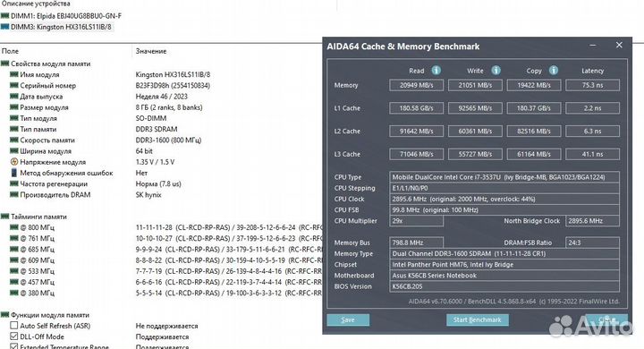Close the AIDA64 Cache & Memory Benchmark window
The height and width of the screenshot is (349, 644).
coord(619,46)
